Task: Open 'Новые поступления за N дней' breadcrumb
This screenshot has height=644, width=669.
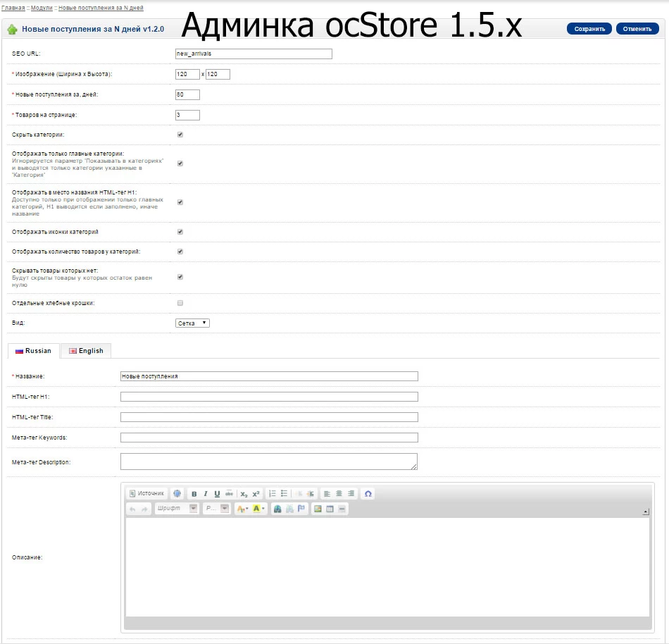Action: click(101, 8)
